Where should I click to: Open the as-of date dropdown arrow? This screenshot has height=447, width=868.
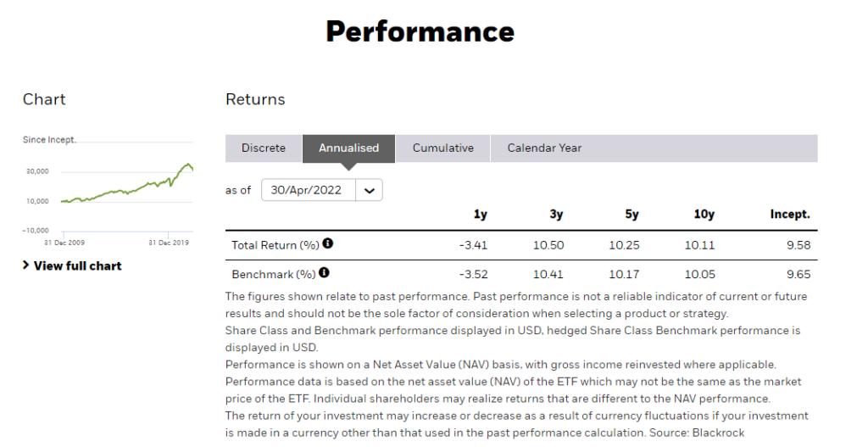pyautogui.click(x=369, y=190)
